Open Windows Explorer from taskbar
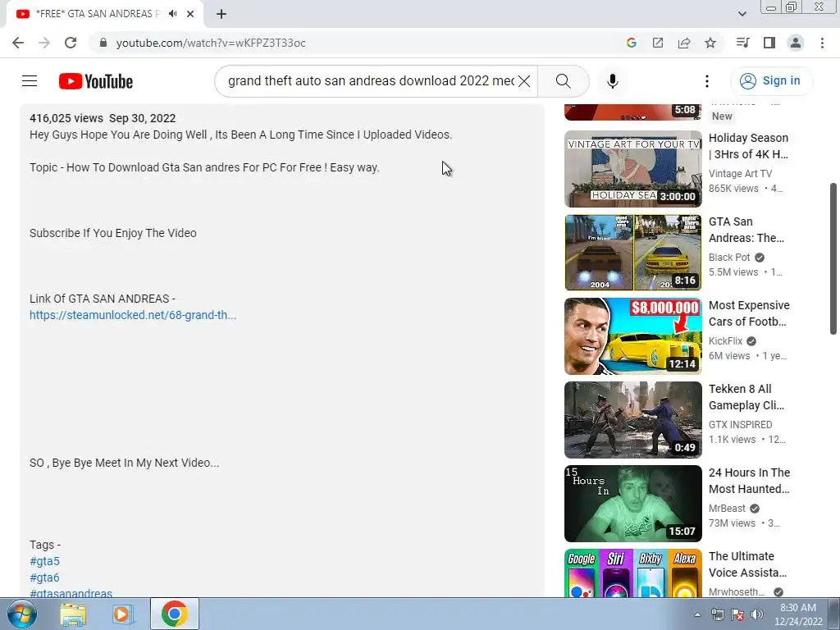The width and height of the screenshot is (840, 630). [x=73, y=614]
